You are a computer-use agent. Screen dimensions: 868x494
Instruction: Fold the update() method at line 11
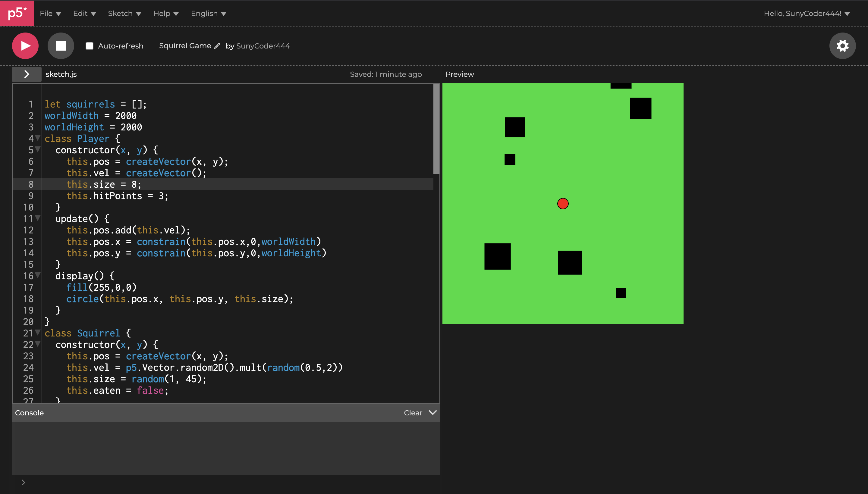pyautogui.click(x=38, y=218)
